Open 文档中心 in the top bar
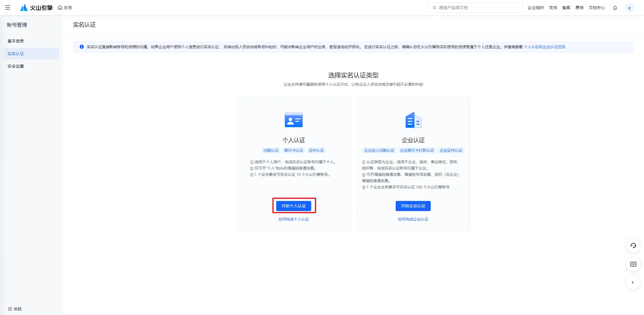Image resolution: width=644 pixels, height=315 pixels. click(x=596, y=8)
